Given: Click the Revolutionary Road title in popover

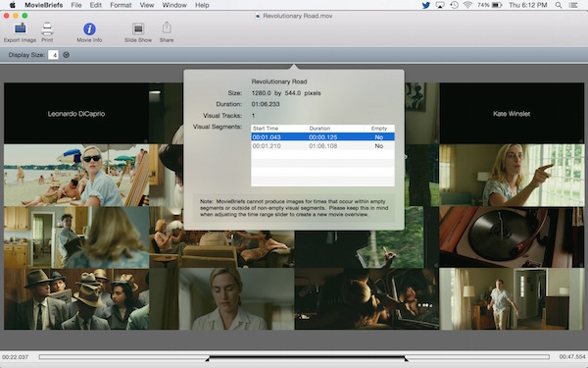Looking at the screenshot, I should pos(279,81).
